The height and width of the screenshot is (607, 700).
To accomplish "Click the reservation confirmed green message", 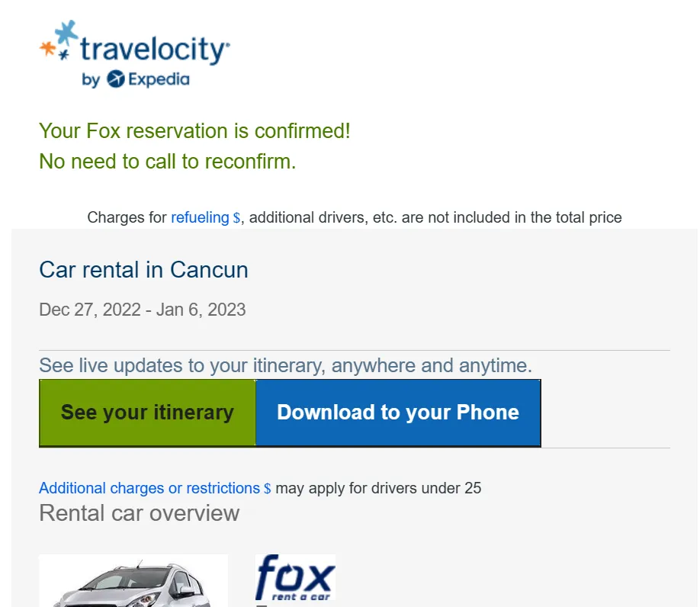I will (x=194, y=131).
